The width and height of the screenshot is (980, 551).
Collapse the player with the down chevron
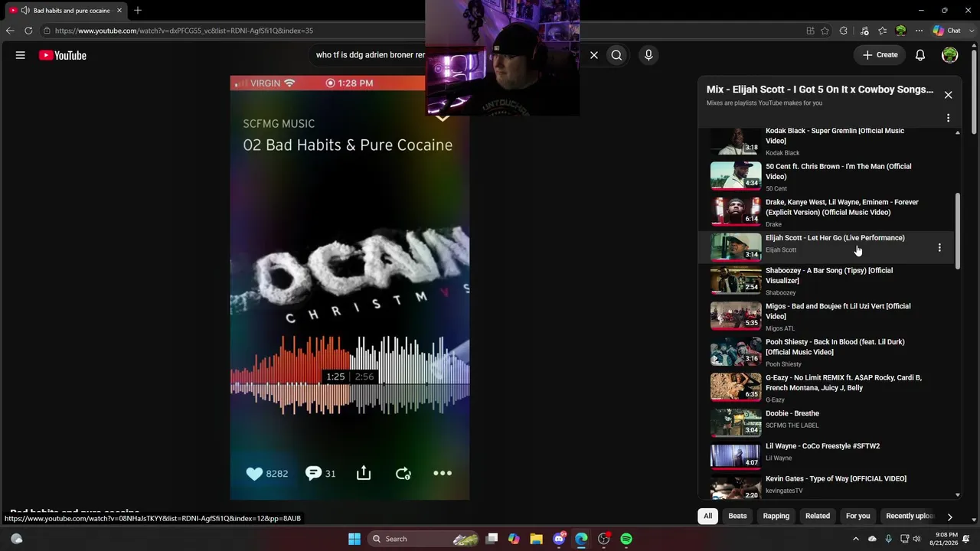point(442,118)
